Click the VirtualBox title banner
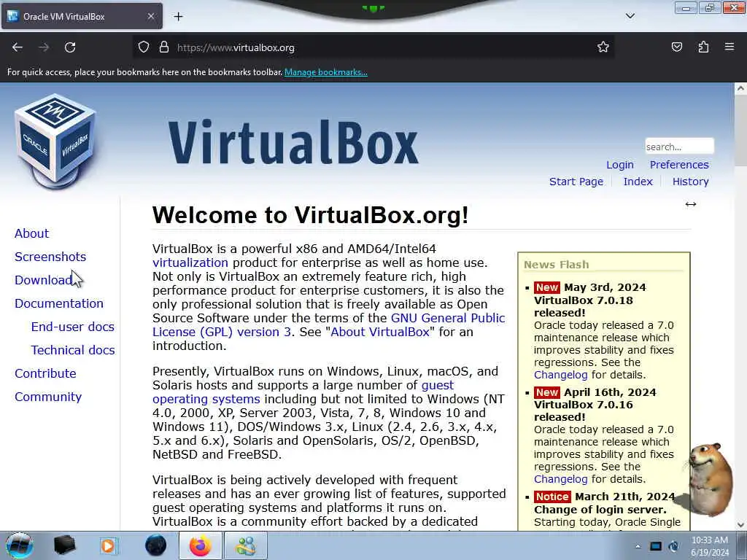Image resolution: width=747 pixels, height=560 pixels. (x=293, y=142)
